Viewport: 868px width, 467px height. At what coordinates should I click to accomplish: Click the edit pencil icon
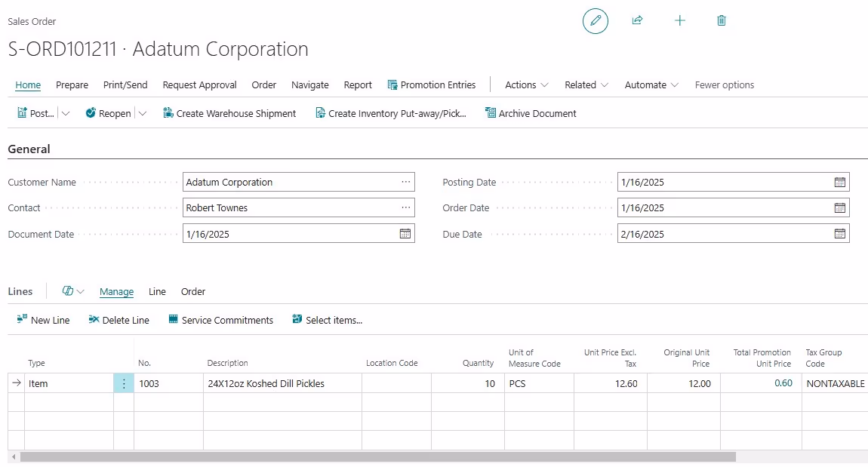coord(595,21)
